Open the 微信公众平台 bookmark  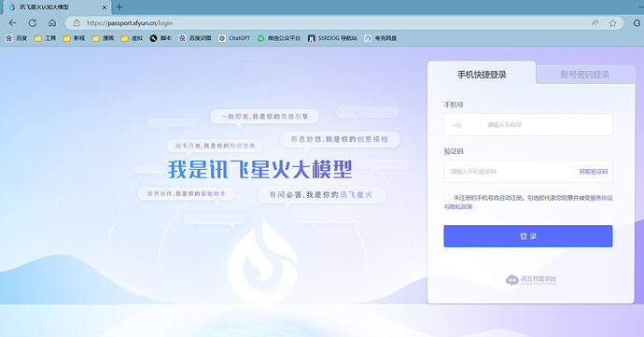point(279,38)
